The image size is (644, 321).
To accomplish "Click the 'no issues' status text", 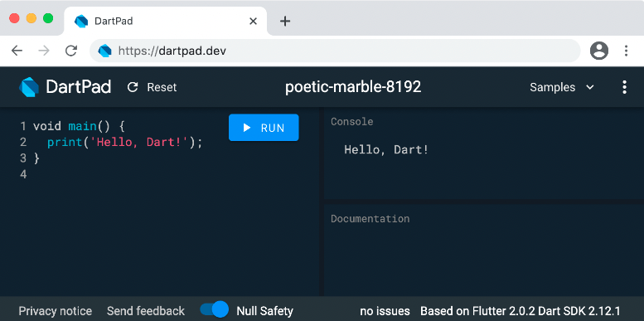I will (x=385, y=311).
